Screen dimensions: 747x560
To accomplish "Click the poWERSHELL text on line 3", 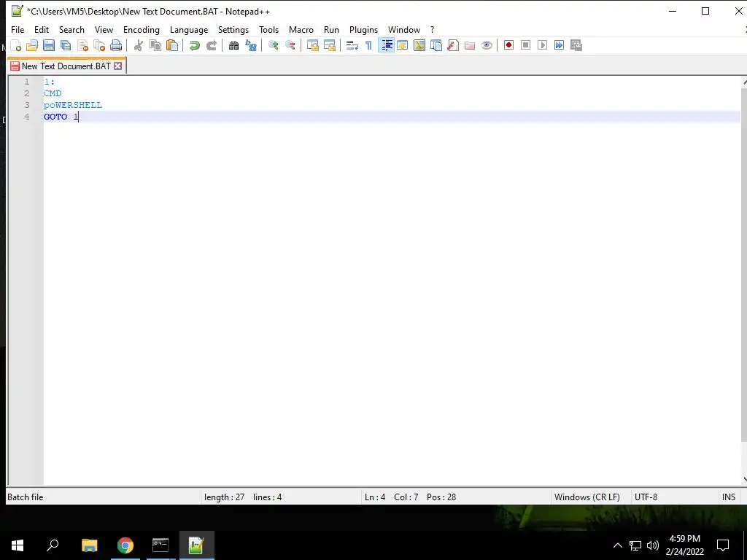I will point(73,105).
